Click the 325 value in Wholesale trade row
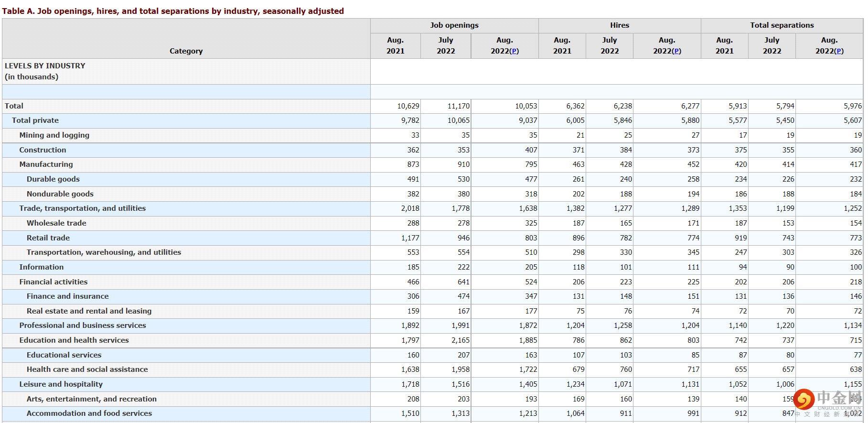This screenshot has height=423, width=868. 531,223
